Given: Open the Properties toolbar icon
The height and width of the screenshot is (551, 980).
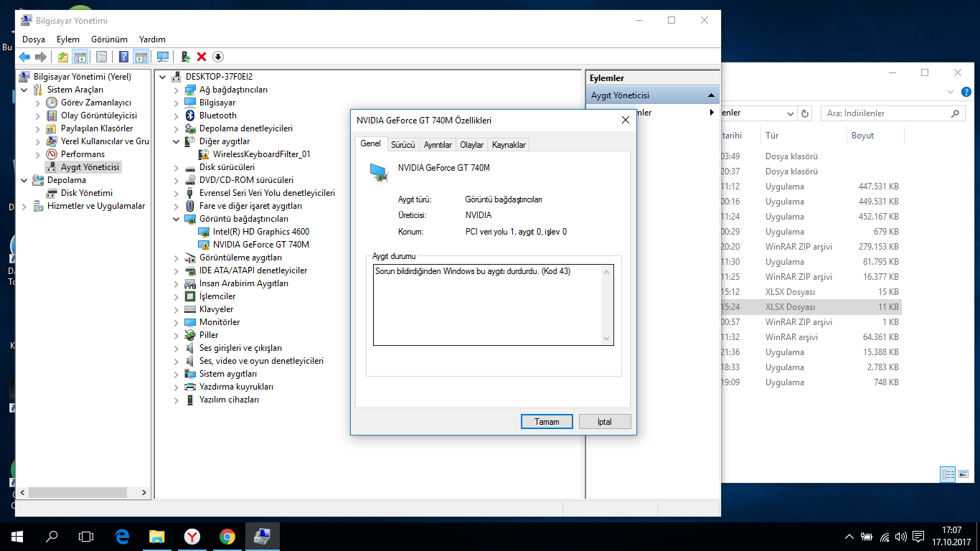Looking at the screenshot, I should point(101,57).
